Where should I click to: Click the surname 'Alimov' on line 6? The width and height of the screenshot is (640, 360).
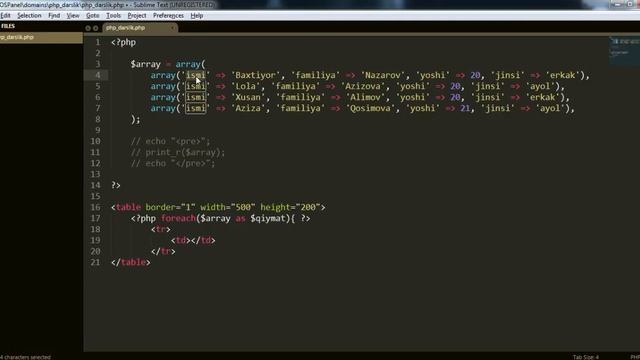point(366,97)
